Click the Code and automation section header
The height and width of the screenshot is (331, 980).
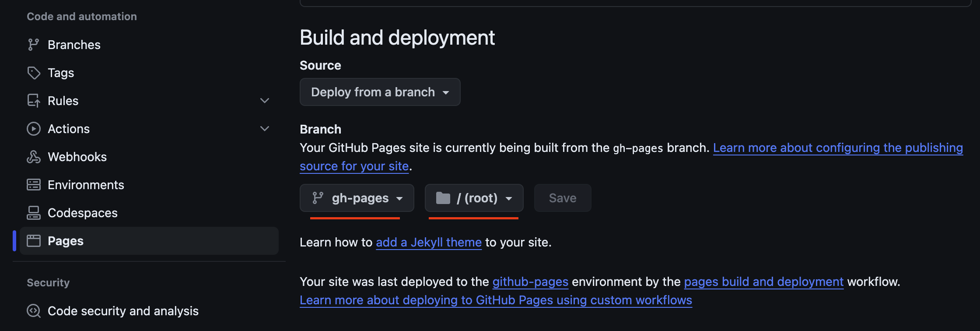click(82, 17)
